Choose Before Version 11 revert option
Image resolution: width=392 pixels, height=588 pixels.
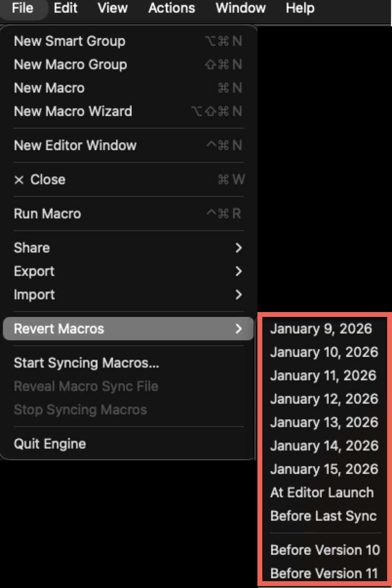(x=324, y=573)
